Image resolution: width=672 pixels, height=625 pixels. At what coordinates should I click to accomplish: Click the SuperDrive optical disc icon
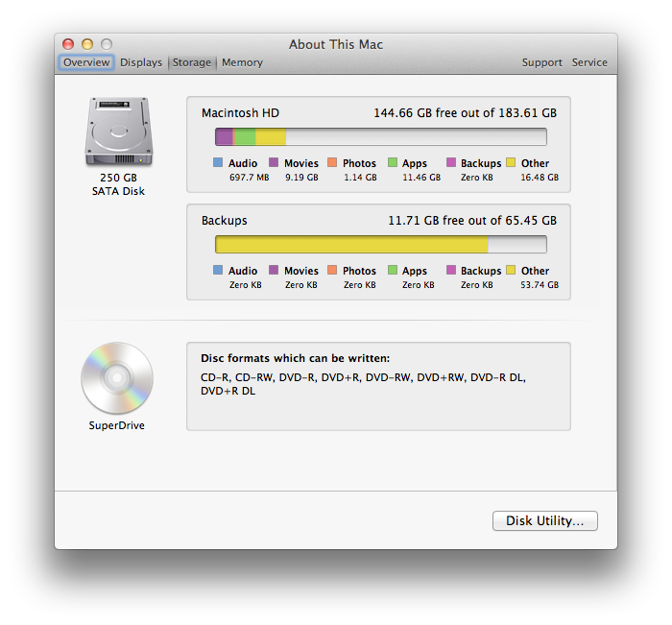point(117,378)
